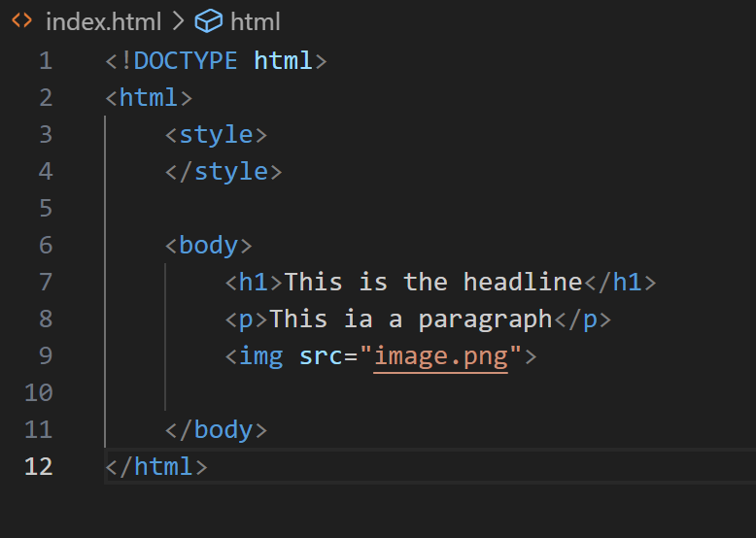Click line number 7 in gutter
756x538 pixels.
46,283
